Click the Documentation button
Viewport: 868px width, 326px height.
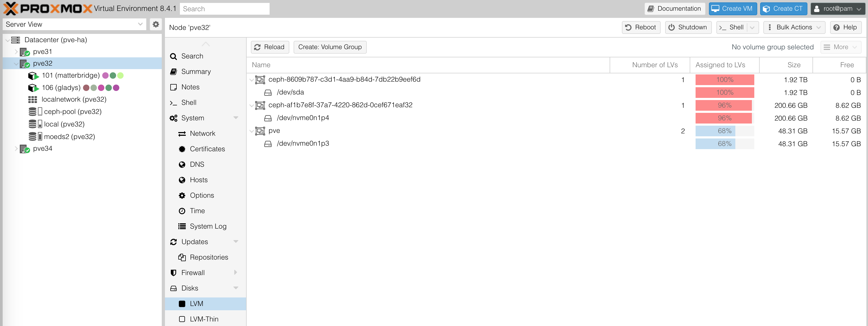(x=674, y=9)
